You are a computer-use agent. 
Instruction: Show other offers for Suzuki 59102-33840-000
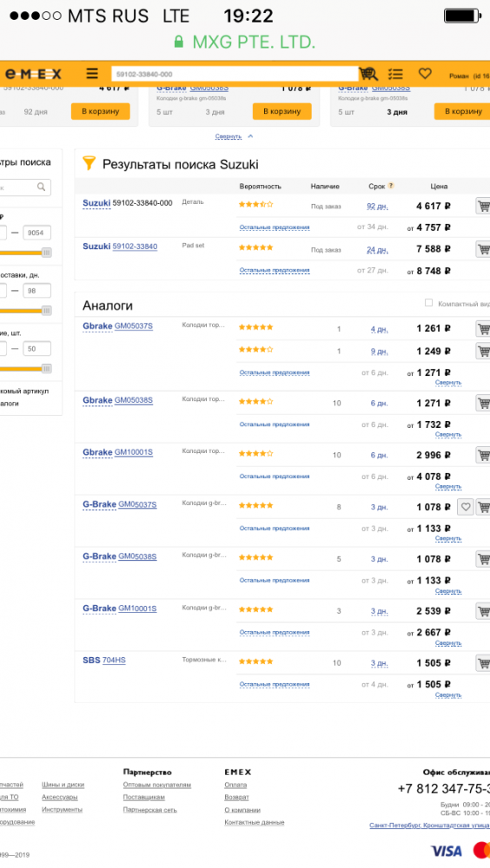[275, 227]
